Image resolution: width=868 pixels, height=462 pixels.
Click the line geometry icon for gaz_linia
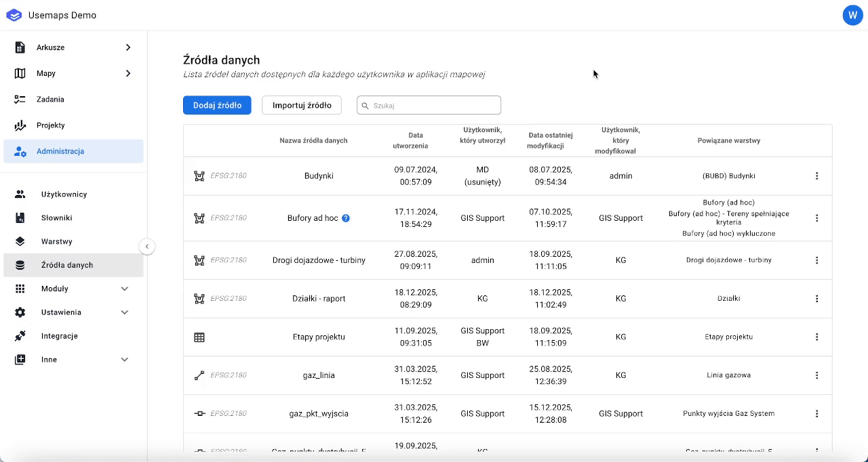(x=199, y=375)
